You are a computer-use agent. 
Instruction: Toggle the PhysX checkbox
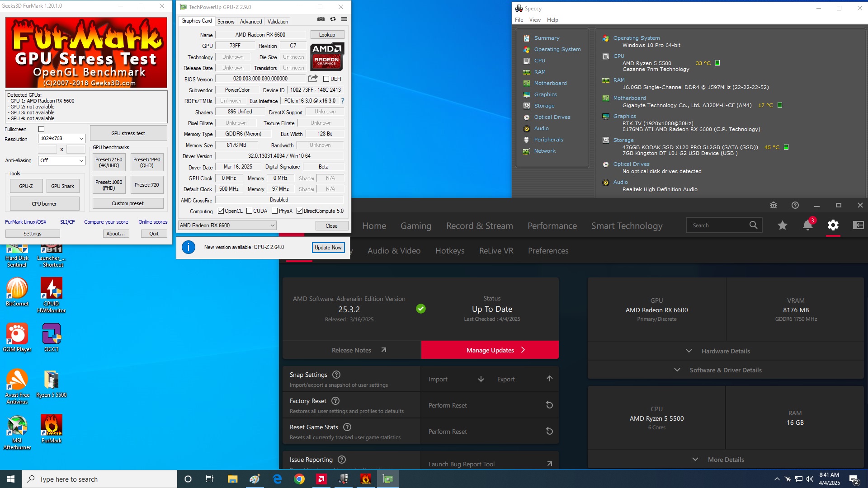(x=274, y=211)
